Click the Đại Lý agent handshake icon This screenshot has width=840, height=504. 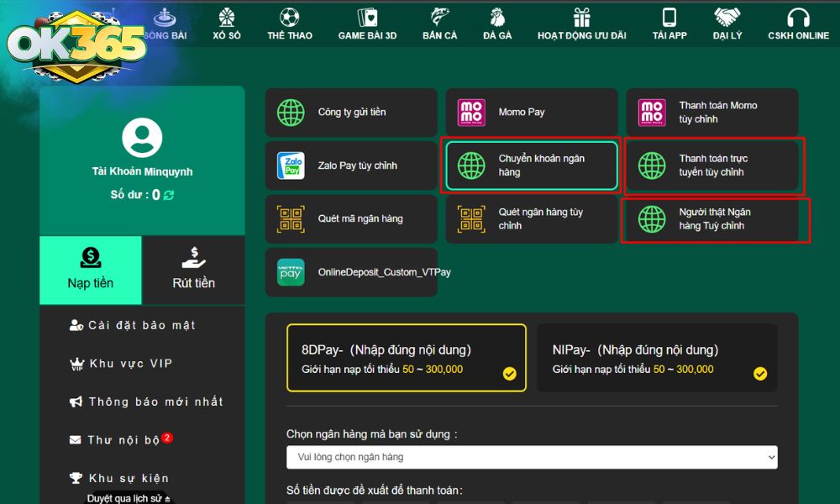pyautogui.click(x=726, y=25)
